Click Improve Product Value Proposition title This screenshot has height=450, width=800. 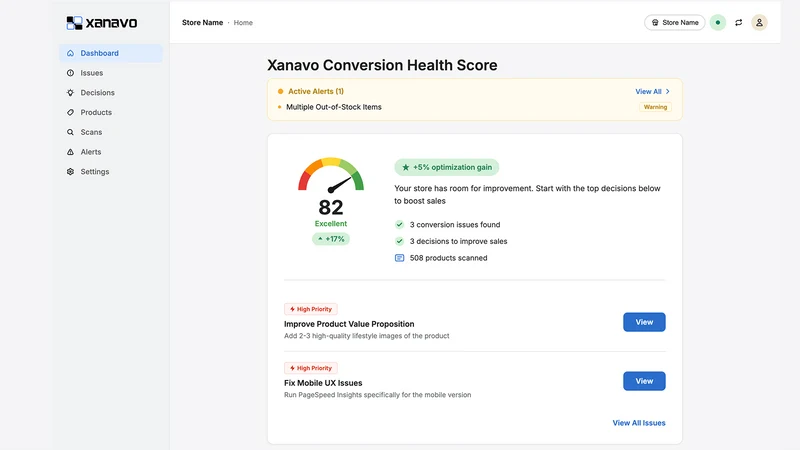(349, 324)
